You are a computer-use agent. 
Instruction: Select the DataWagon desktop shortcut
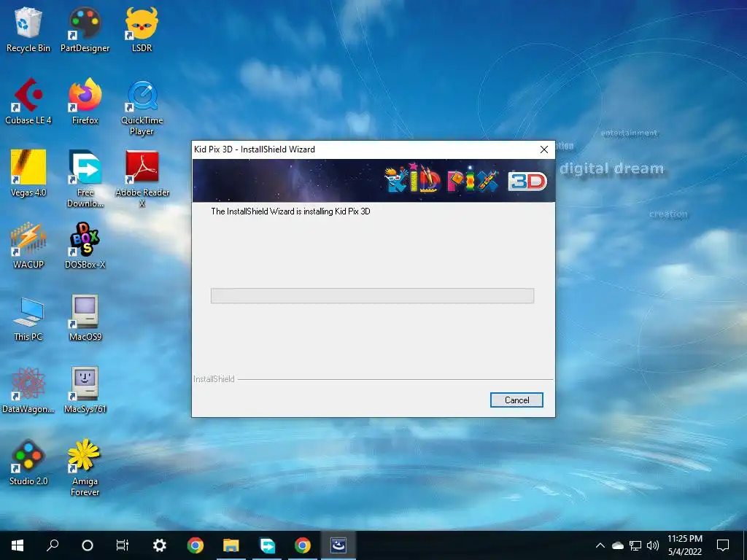point(28,390)
